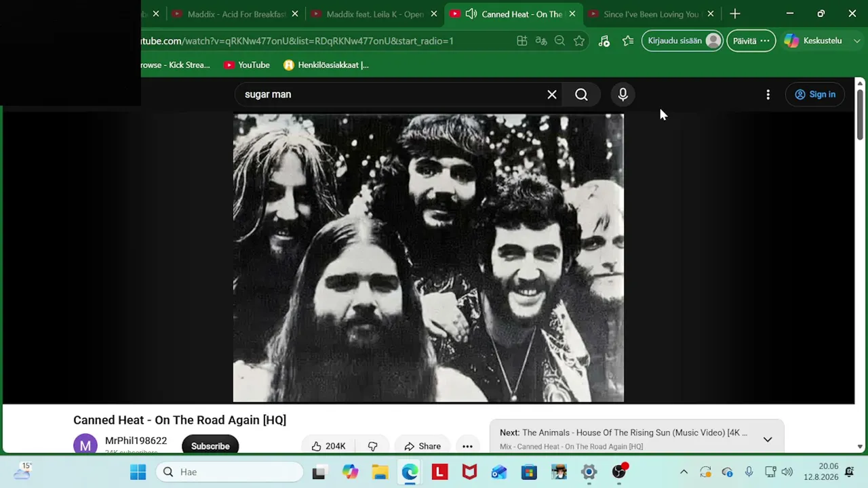
Task: Open the translate page option
Action: tap(541, 41)
